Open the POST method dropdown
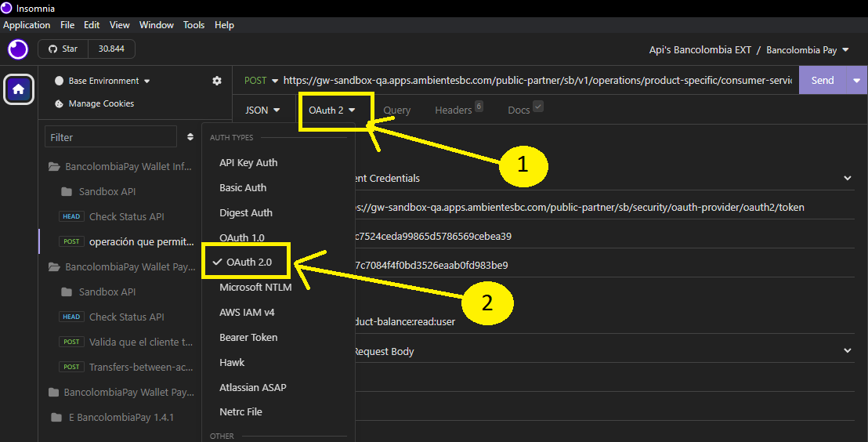Screen dimensions: 868x442 (261, 81)
